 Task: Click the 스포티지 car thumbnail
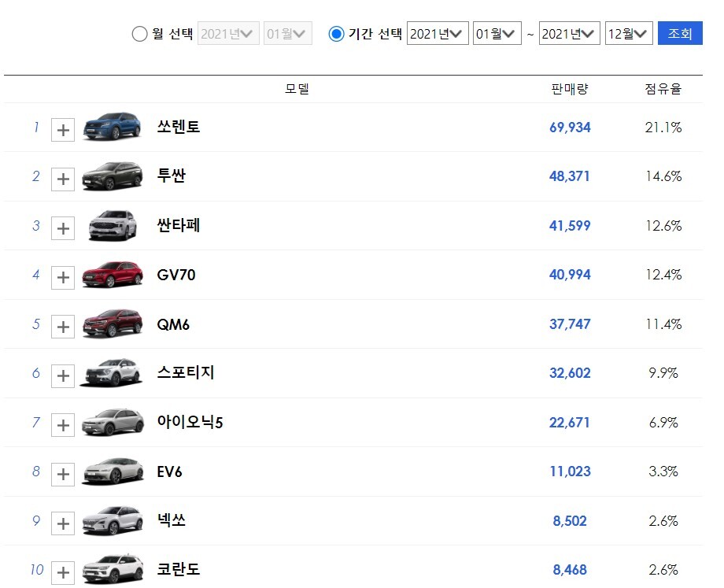pos(111,372)
